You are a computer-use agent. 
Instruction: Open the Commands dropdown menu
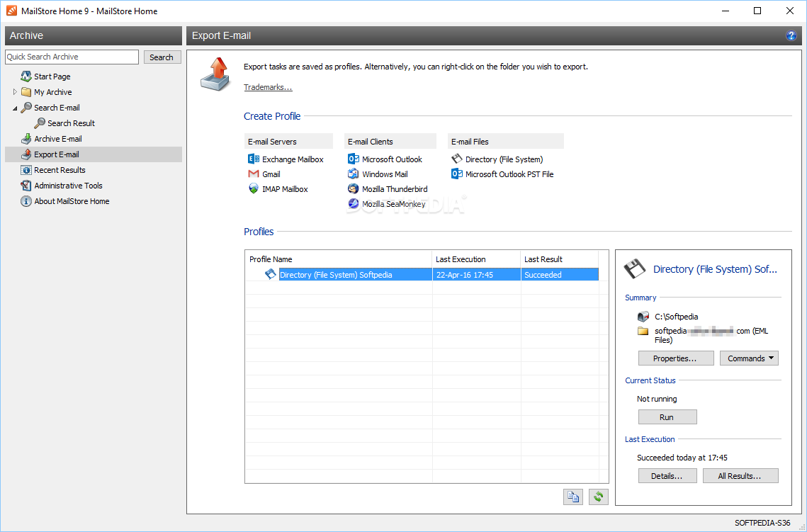pos(749,358)
